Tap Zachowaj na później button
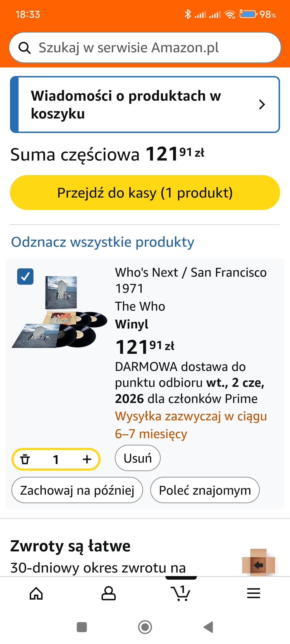Screen dimensions: 290x644 click(x=77, y=490)
